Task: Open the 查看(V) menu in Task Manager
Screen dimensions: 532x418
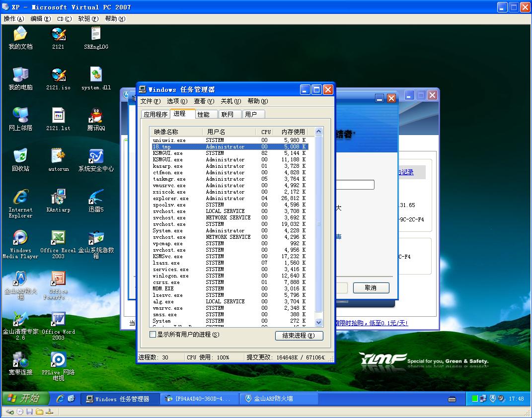Action: tap(204, 101)
